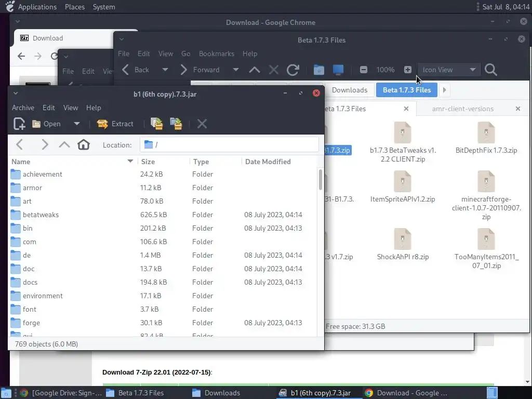The height and width of the screenshot is (399, 532).
Task: Open the Places menu in top panel
Action: tap(75, 7)
